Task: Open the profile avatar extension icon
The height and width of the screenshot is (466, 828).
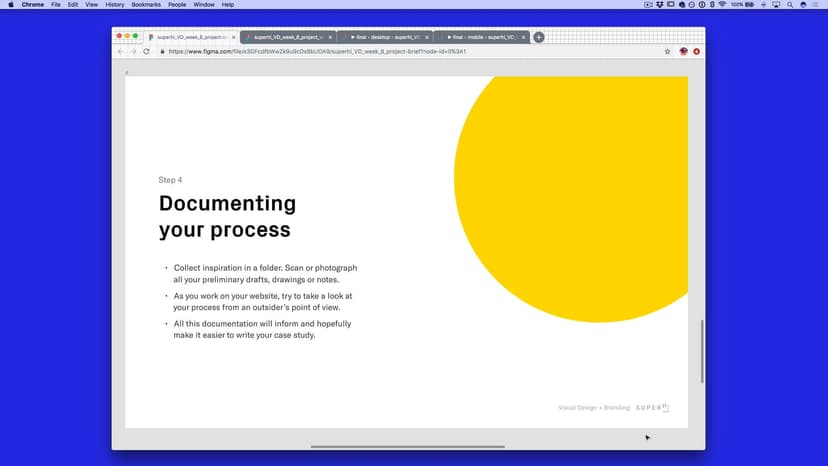Action: (683, 51)
